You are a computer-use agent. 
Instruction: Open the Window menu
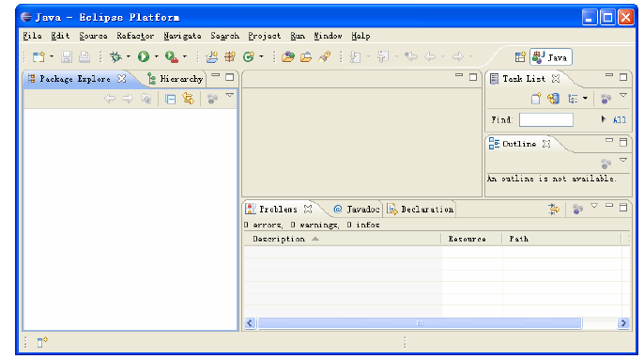[329, 37]
